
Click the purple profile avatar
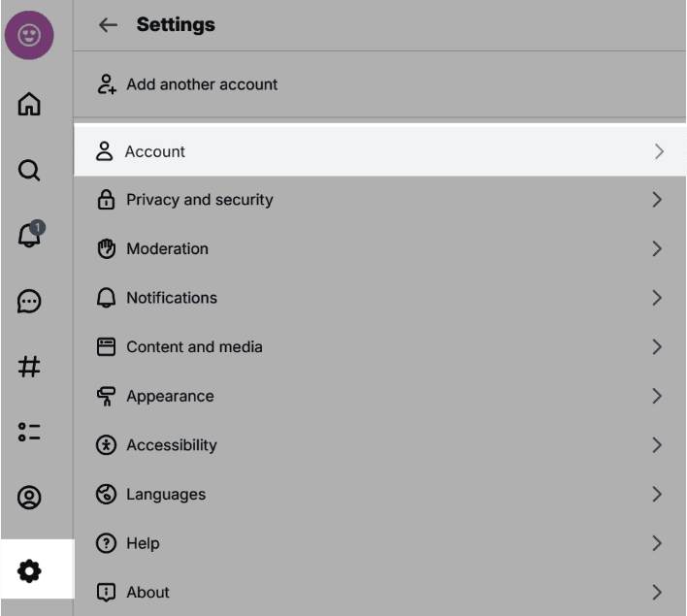pos(29,35)
